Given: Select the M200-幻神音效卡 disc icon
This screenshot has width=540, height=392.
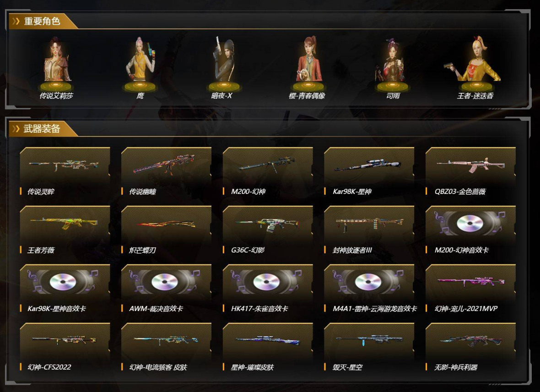Looking at the screenshot, I should (470, 224).
